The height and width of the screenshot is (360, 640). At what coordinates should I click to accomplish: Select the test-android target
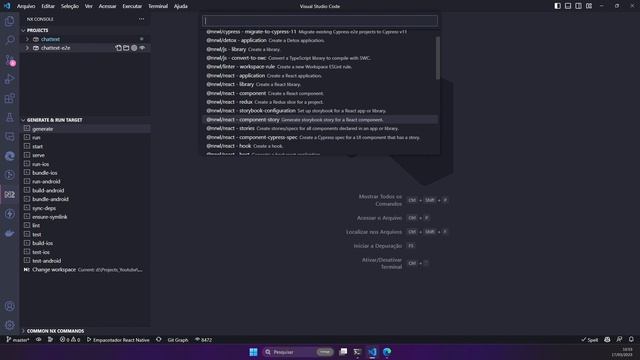[x=85, y=260]
